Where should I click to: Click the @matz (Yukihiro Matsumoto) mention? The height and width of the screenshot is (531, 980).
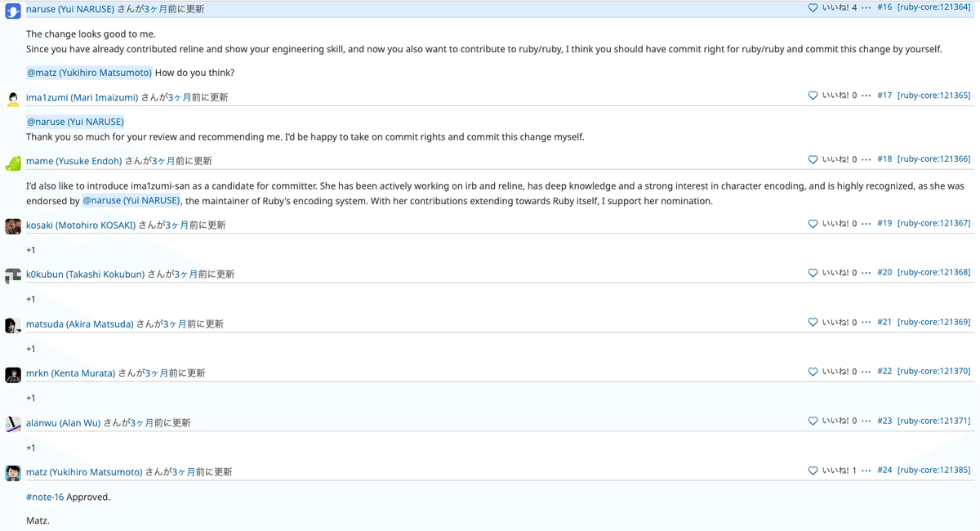tap(89, 73)
